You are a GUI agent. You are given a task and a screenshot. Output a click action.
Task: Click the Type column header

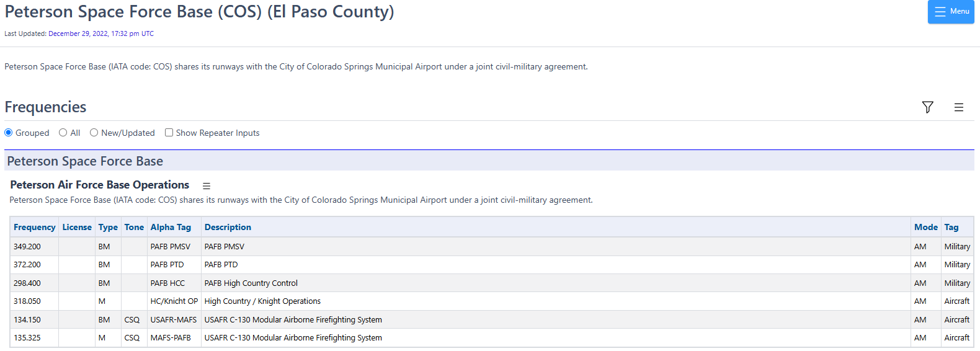[x=108, y=227]
